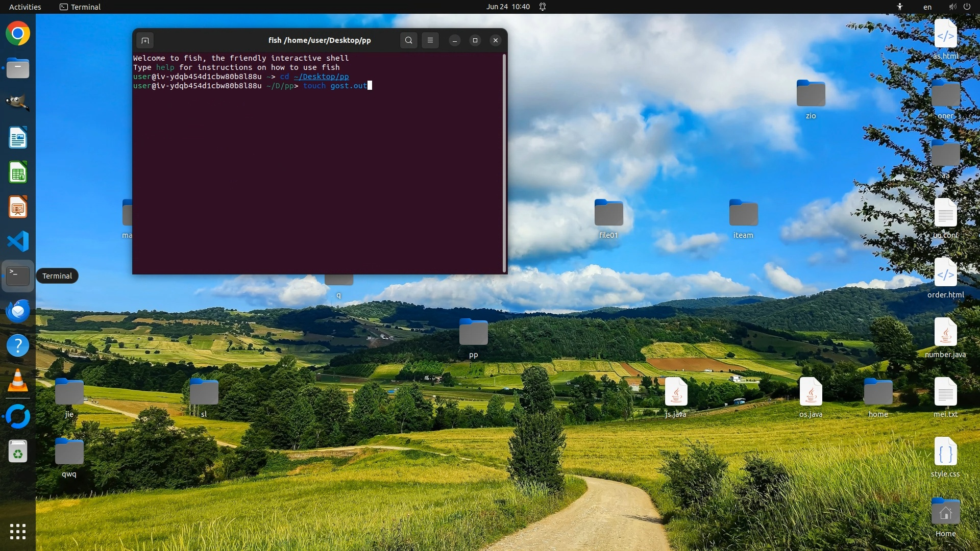
Task: Open the Terminal hamburger menu
Action: (430, 40)
